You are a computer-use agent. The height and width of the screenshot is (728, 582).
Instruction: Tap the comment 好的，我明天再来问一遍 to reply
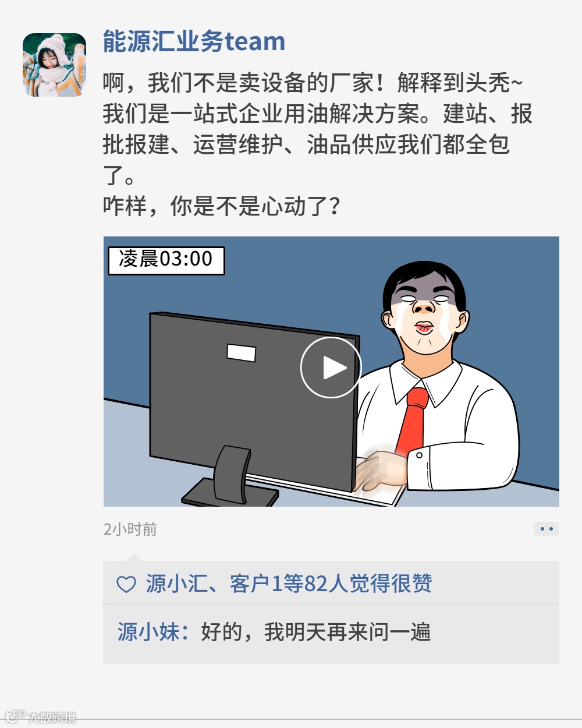point(316,632)
